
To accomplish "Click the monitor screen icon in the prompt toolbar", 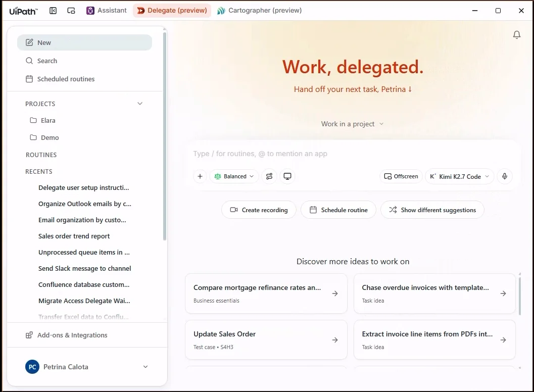I will (x=287, y=176).
